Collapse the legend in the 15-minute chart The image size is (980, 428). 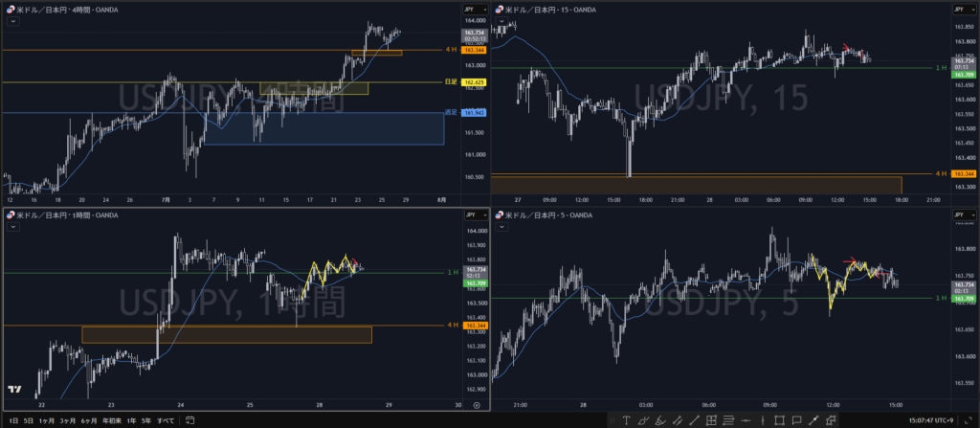click(501, 21)
